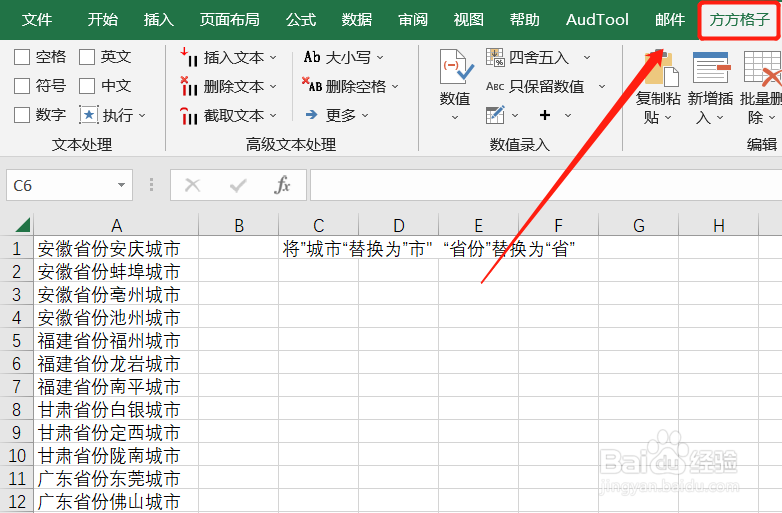Screen dimensions: 782x513
Task: Click the pencil edit icon in 数值录入
Action: (x=495, y=115)
